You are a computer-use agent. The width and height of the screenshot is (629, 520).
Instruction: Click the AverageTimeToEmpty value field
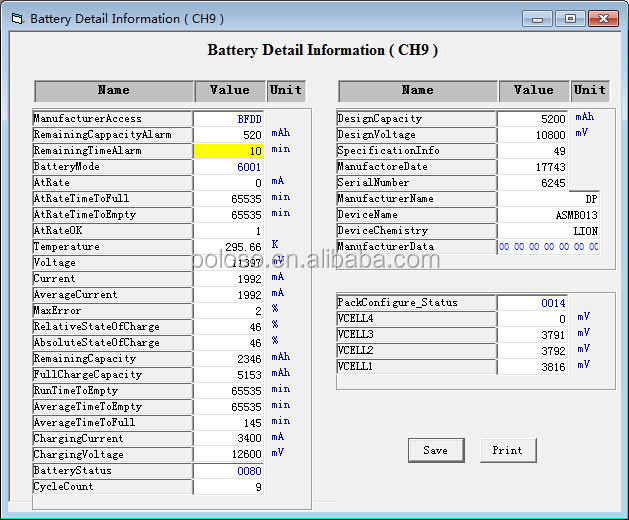[x=228, y=407]
